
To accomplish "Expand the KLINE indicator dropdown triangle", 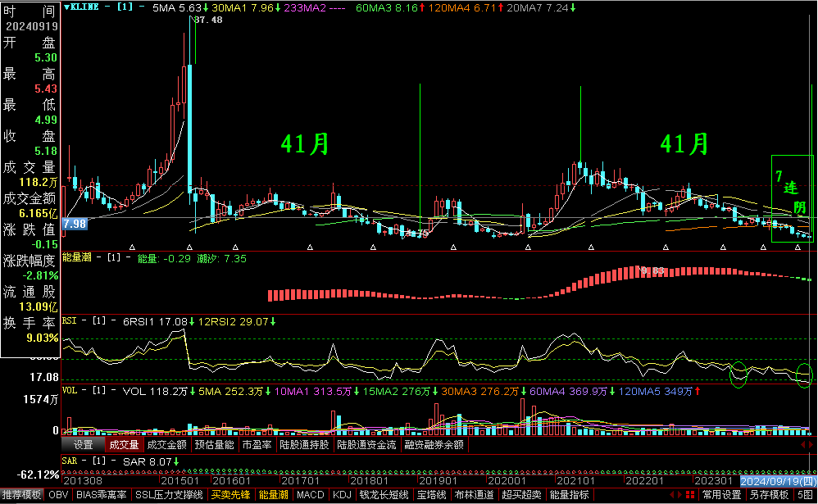I will point(66,7).
